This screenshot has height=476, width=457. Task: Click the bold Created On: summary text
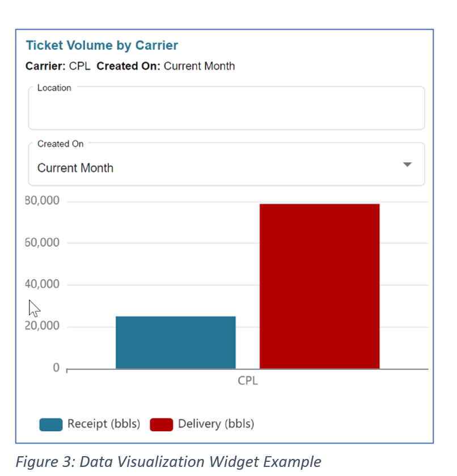(129, 66)
